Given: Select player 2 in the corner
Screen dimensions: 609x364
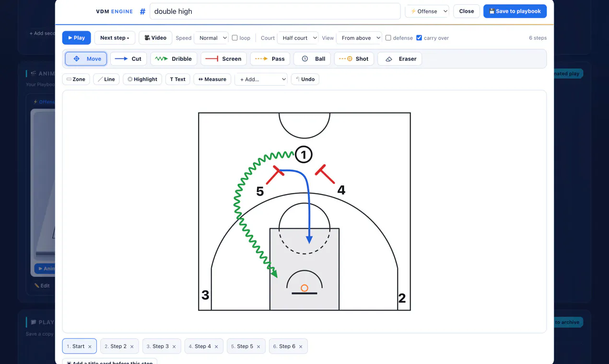Looking at the screenshot, I should coord(402,298).
